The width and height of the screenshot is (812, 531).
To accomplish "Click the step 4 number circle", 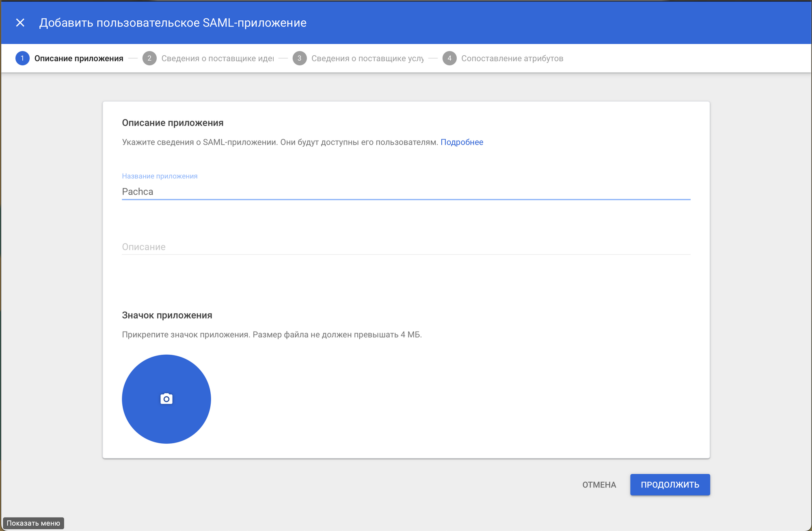I will (x=449, y=59).
